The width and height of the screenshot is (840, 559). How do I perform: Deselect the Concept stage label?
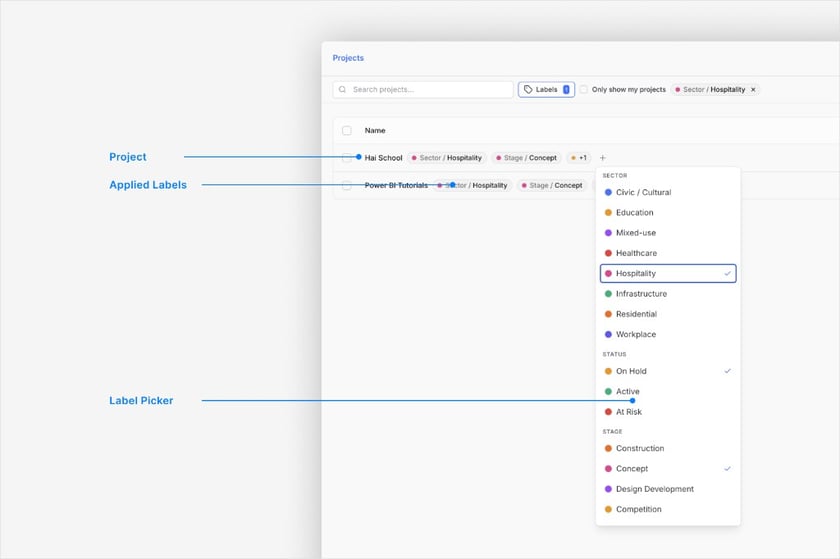pos(668,468)
